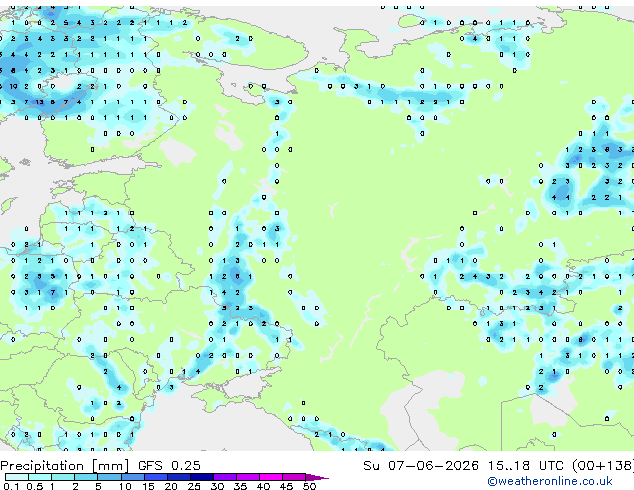Image resolution: width=634 pixels, height=490 pixels.
Task: Click the '10' precipitation value on the map
Action: (x=13, y=86)
